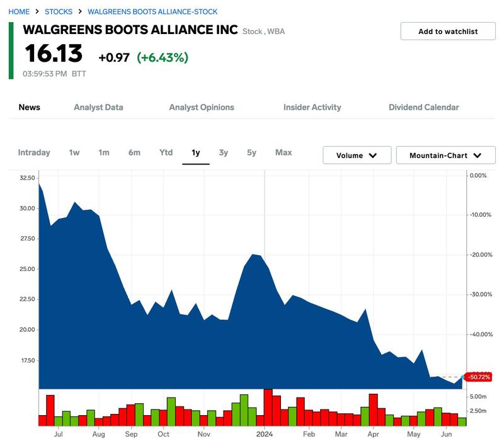Select 6m chart range
The image size is (504, 446).
pos(134,152)
